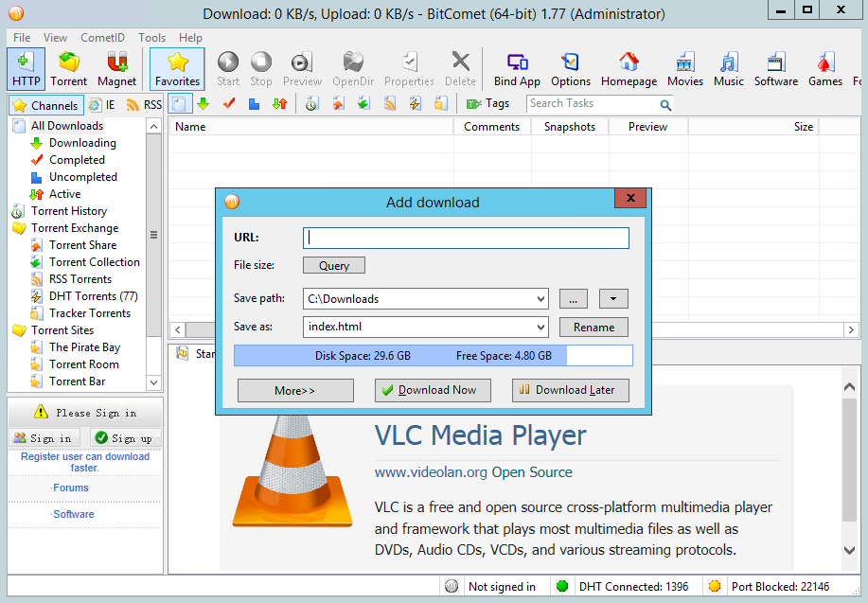
Task: Click the Properties toolbar icon
Action: 409,69
